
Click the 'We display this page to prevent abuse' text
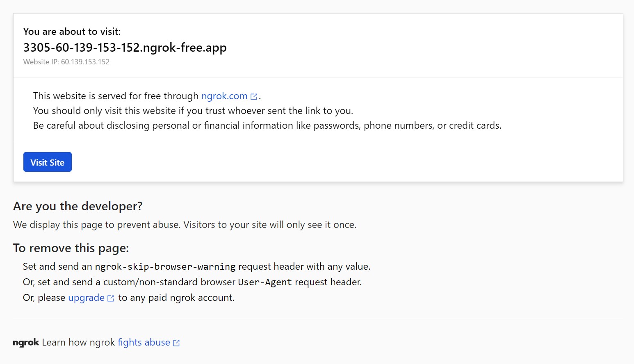185,225
